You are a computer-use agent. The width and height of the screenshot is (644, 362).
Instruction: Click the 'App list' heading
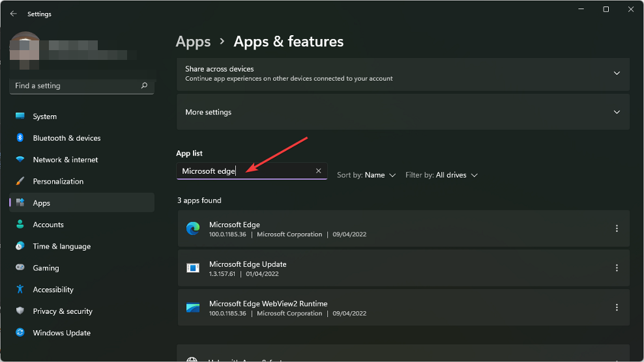pos(189,153)
